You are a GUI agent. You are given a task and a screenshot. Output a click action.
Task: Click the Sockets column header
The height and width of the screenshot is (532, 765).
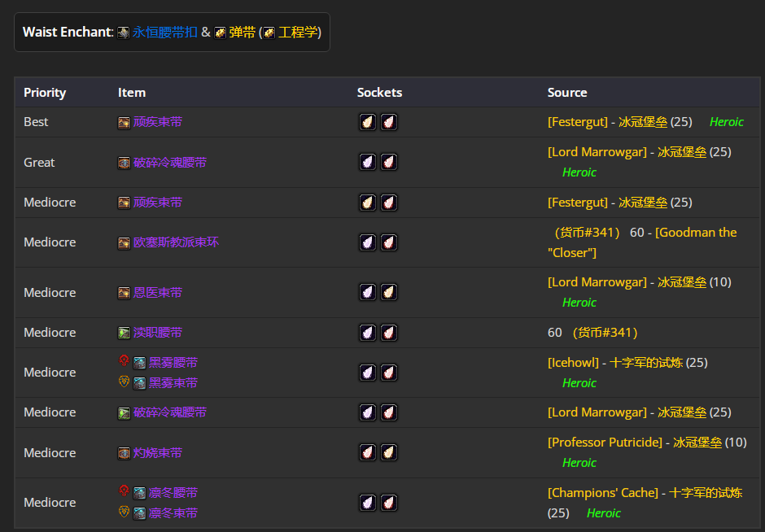click(379, 93)
